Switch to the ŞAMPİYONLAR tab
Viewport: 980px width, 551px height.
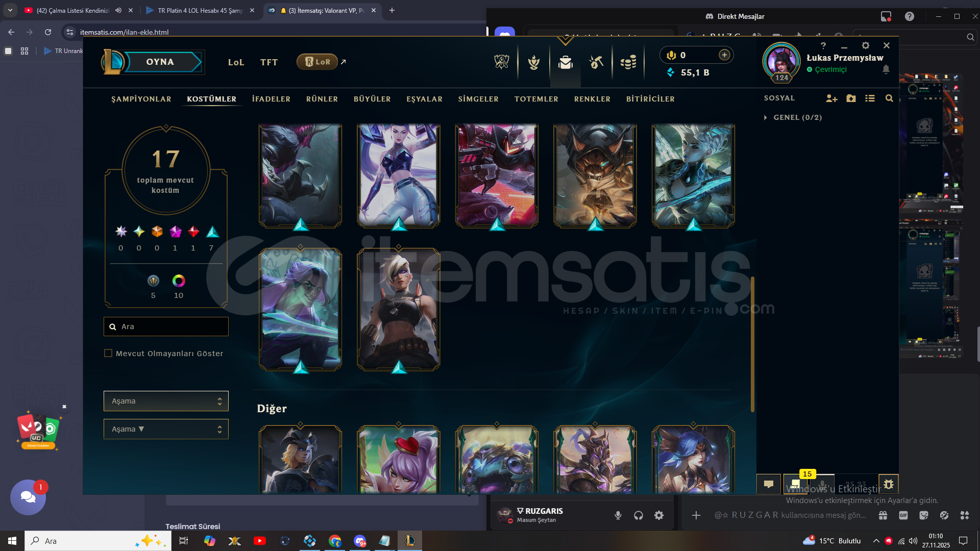tap(141, 99)
